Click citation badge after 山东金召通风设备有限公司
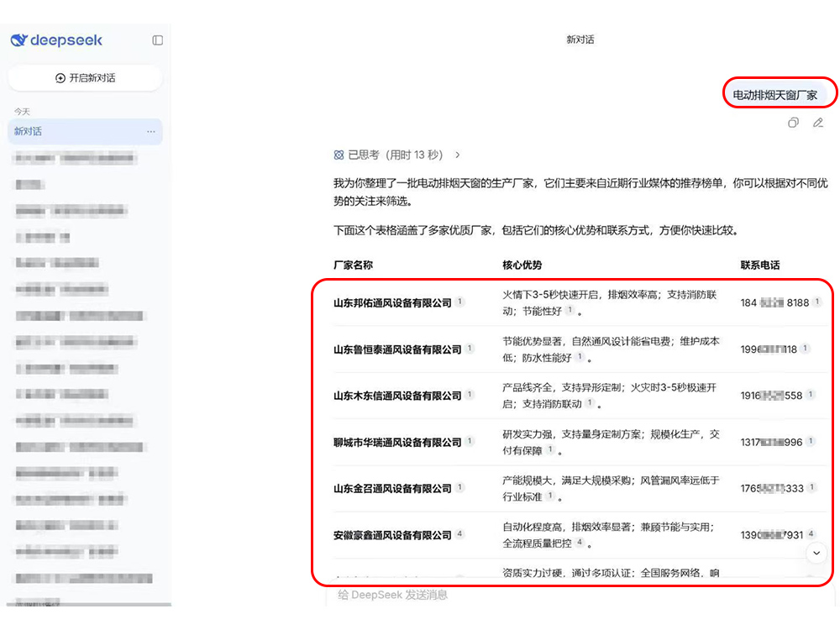The height and width of the screenshot is (630, 840). (459, 487)
